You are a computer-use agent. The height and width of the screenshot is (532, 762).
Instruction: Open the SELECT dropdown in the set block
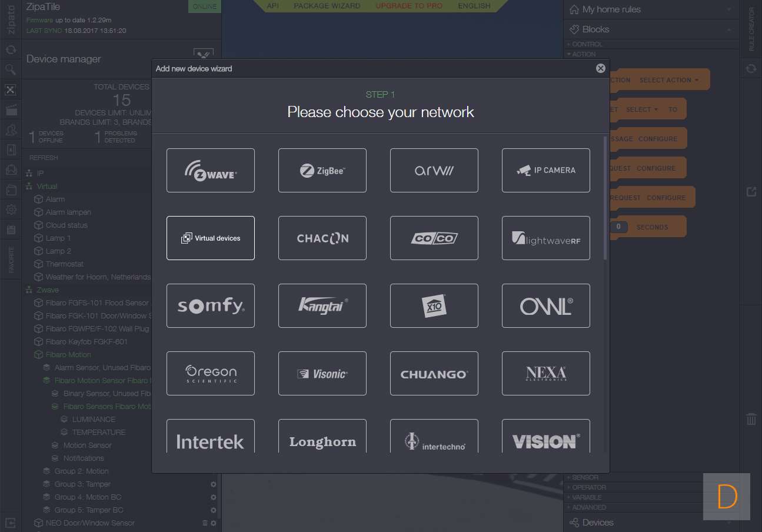coord(642,109)
